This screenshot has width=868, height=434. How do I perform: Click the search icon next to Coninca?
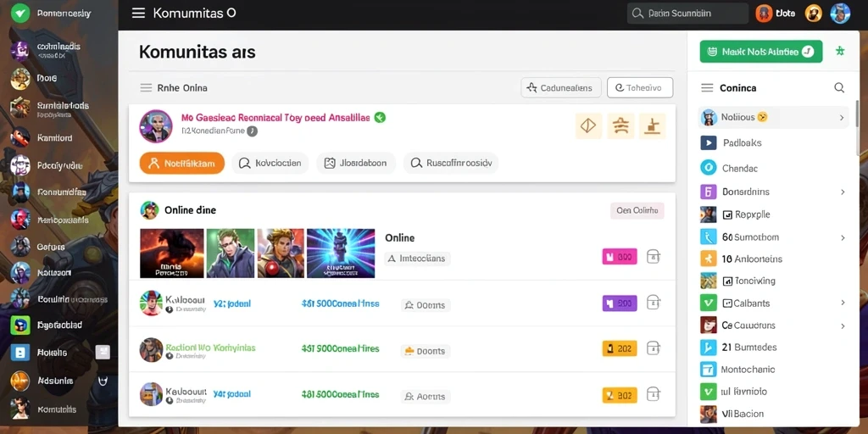tap(839, 87)
